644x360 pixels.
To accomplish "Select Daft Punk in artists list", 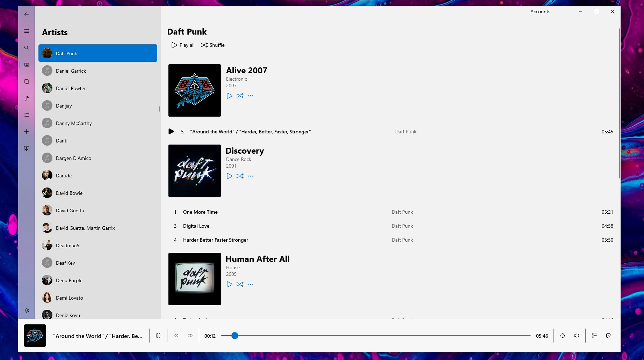I will (98, 53).
